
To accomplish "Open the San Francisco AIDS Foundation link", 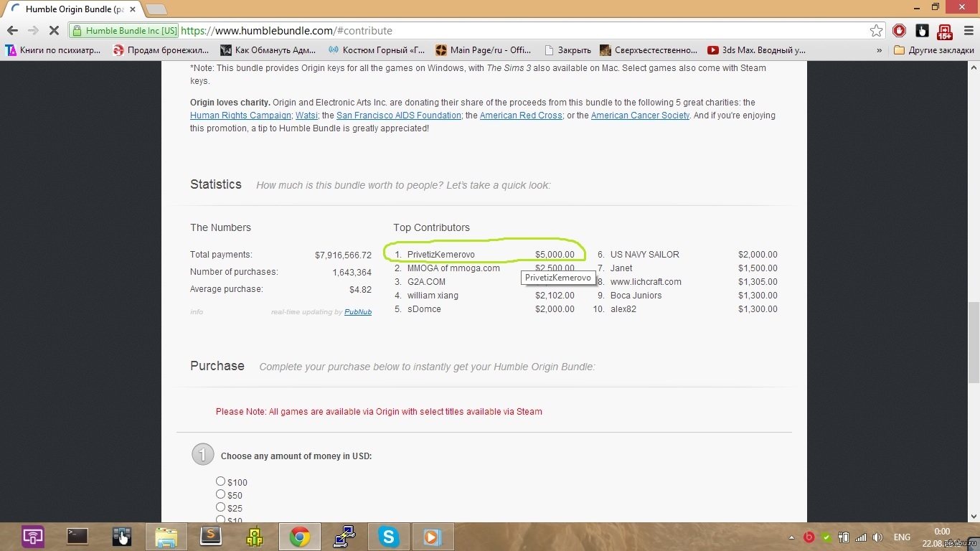I will point(399,116).
